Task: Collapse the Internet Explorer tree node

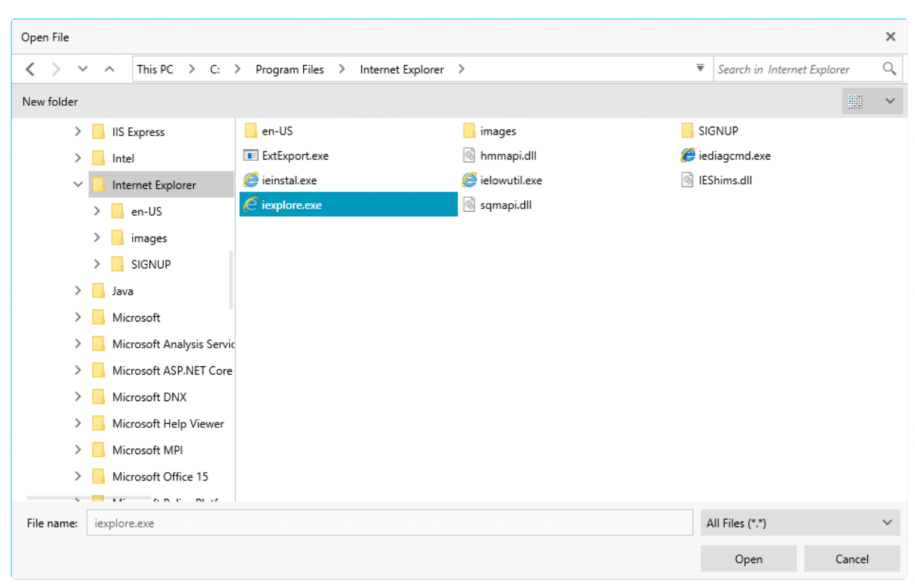Action: [78, 185]
